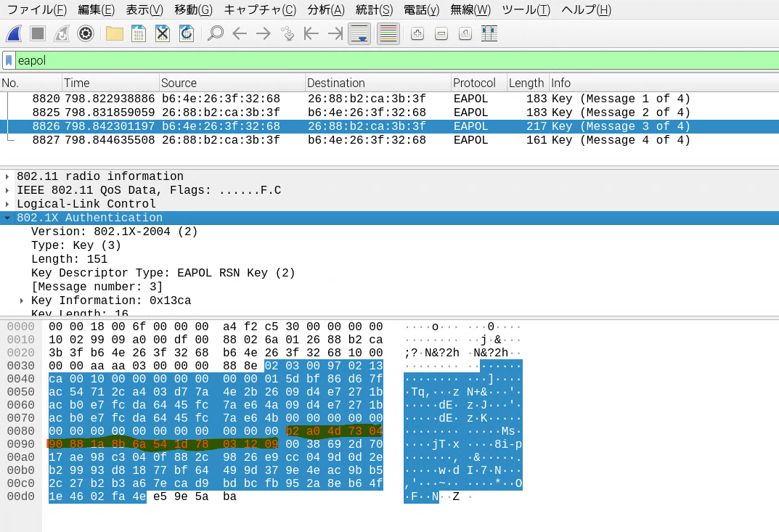Click hex offset 00d0 in bytes pane
Viewport: 779px width, 532px height.
click(x=20, y=496)
